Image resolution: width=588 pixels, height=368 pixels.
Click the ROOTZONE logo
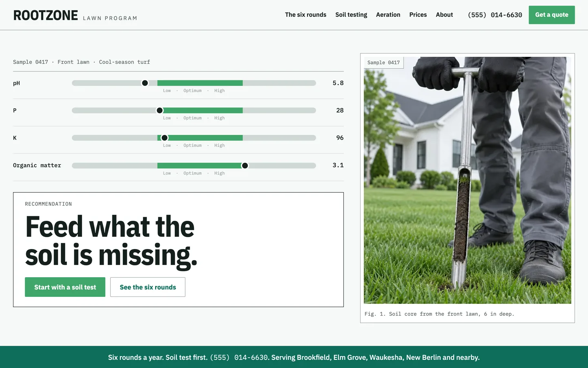point(45,16)
